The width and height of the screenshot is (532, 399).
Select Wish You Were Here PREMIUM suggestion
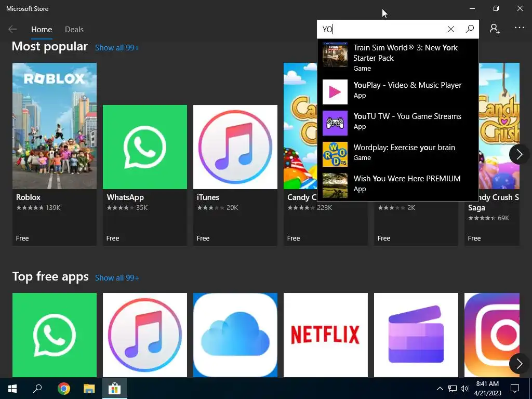tap(397, 184)
